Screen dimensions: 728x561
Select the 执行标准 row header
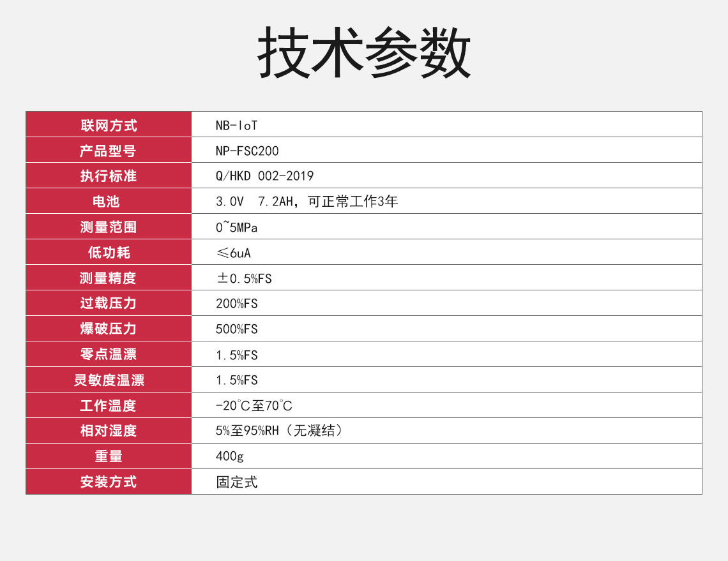(109, 176)
